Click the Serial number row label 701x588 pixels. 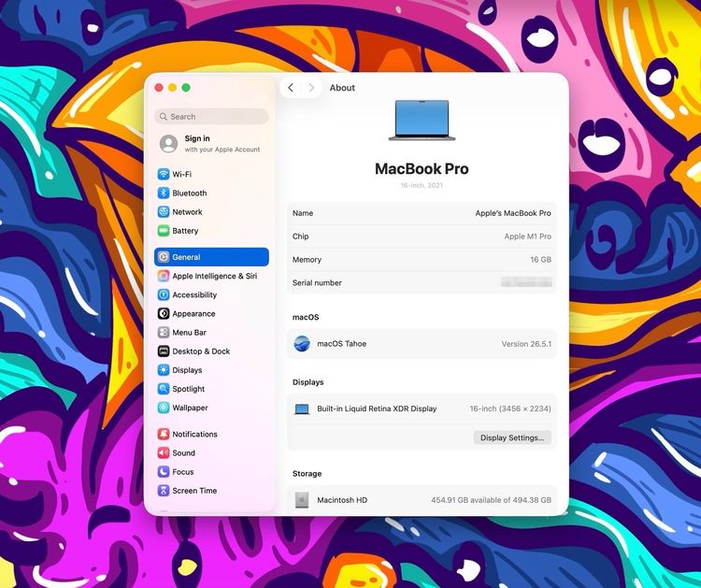coord(317,282)
